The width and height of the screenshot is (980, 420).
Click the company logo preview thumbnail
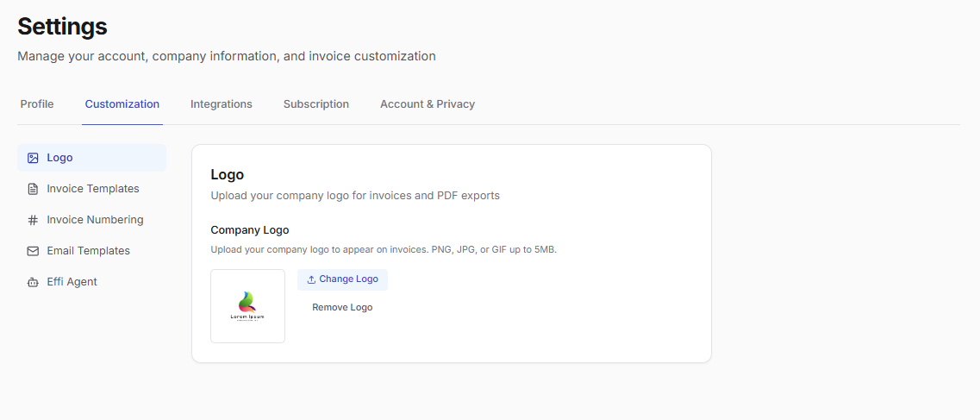click(247, 306)
